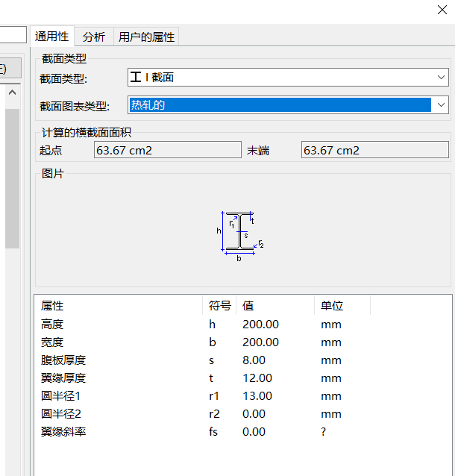Click the ? unit of 翼缘斜率
Screen dimensions: 455x476
pos(323,432)
